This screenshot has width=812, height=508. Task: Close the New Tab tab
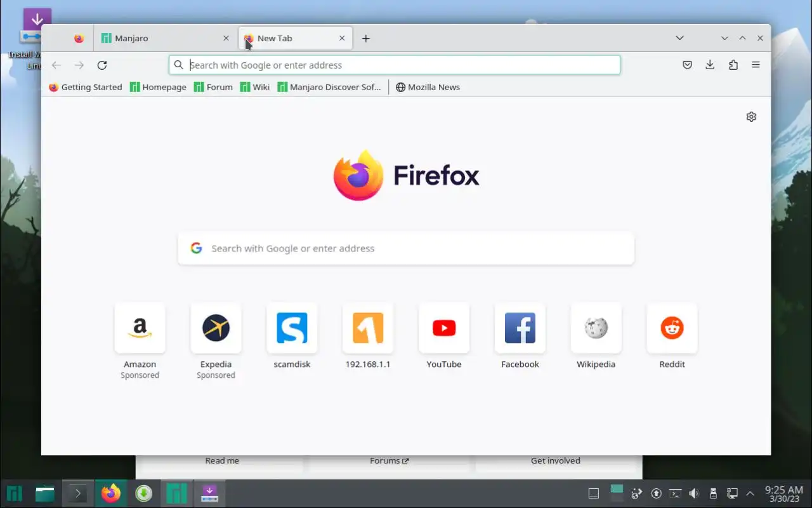pos(342,38)
